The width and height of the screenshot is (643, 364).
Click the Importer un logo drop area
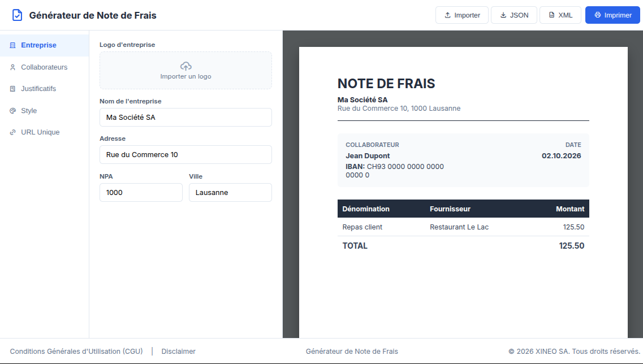(x=185, y=71)
